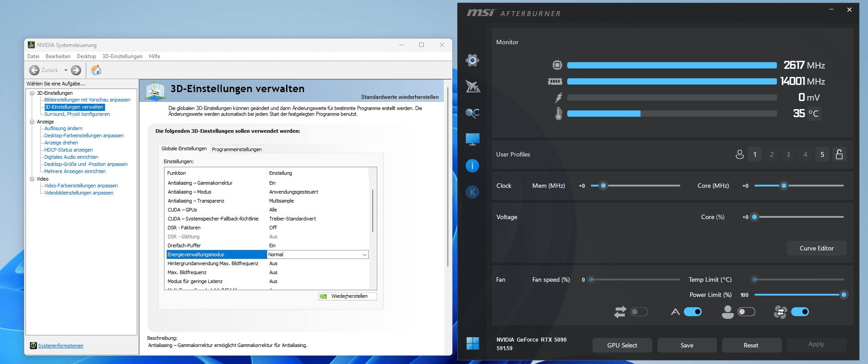
Task: Open the Curve Editor
Action: coord(817,248)
